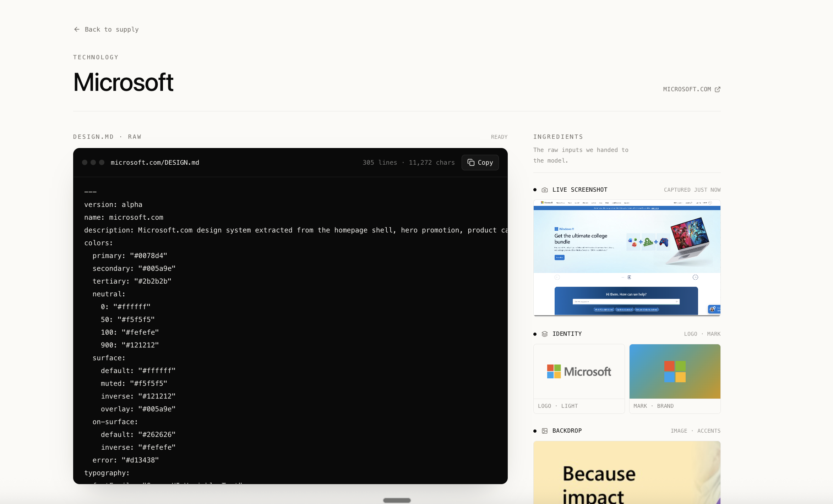Click the back arrow icon beside Back to supply
The width and height of the screenshot is (833, 504).
coord(77,29)
